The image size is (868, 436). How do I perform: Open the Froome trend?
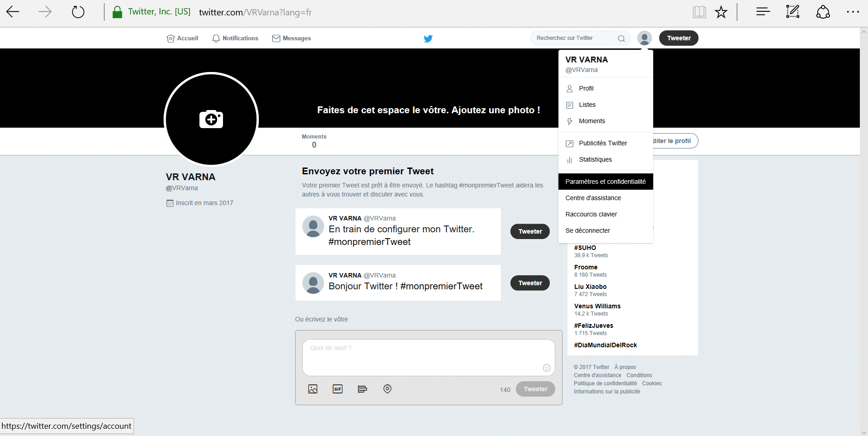pyautogui.click(x=586, y=267)
